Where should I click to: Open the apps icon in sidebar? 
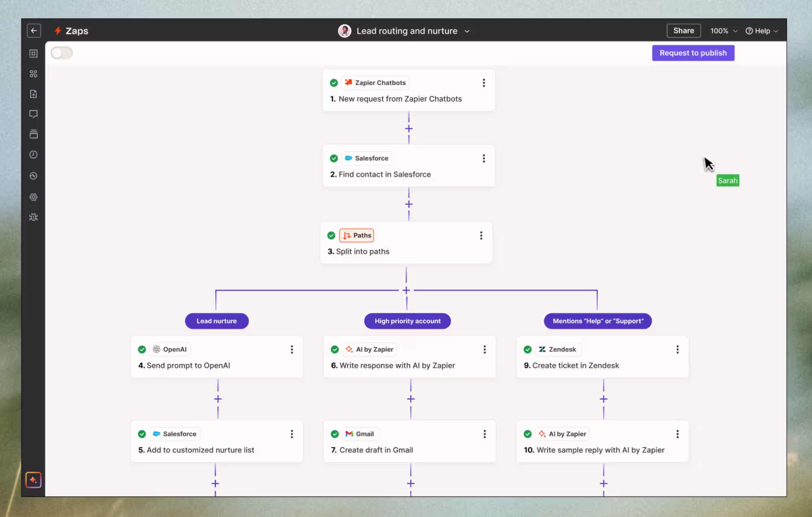34,74
